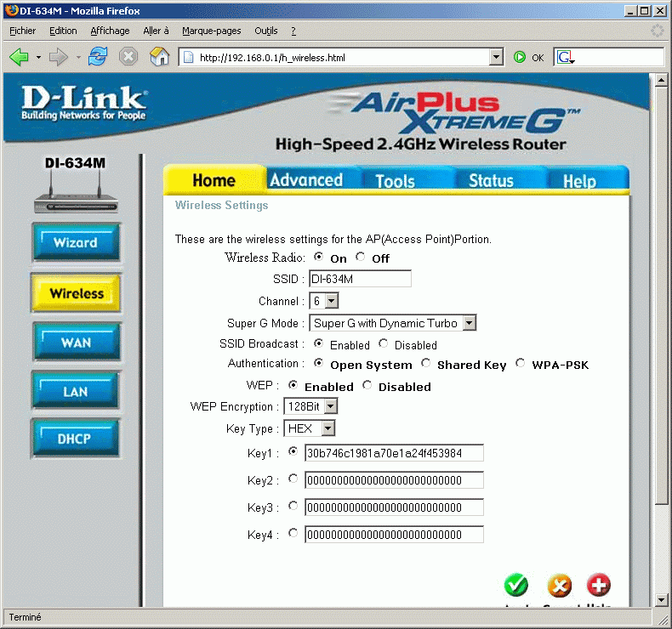Viewport: 672px width, 629px height.
Task: Click the scrollbar up arrow
Action: [661, 80]
